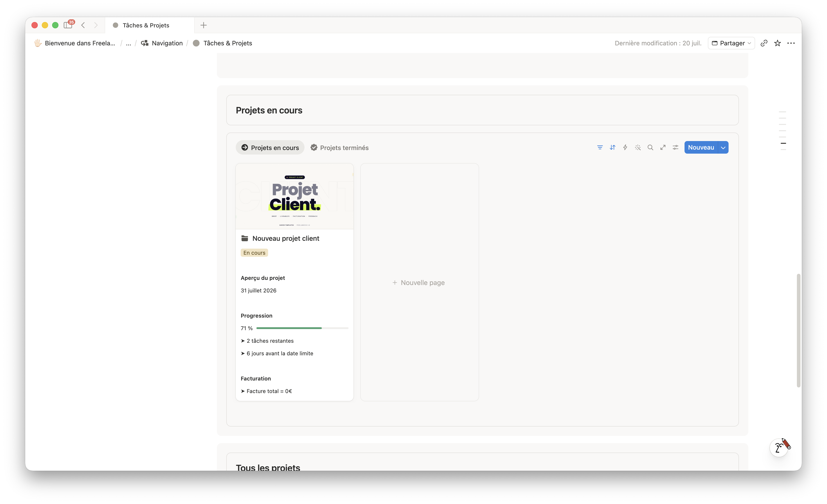
Task: Expand the collapsed breadcrumb ellipsis
Action: tap(129, 43)
